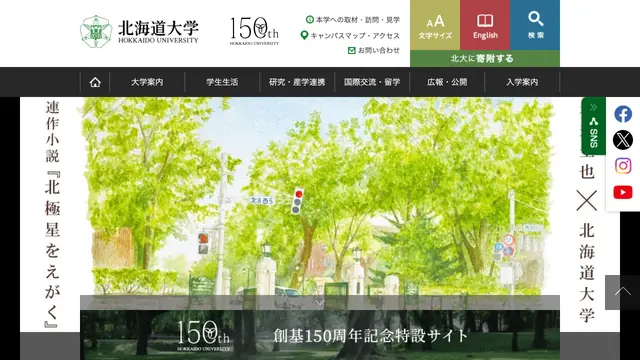Expand the 研究・産学連携 menu

297,82
